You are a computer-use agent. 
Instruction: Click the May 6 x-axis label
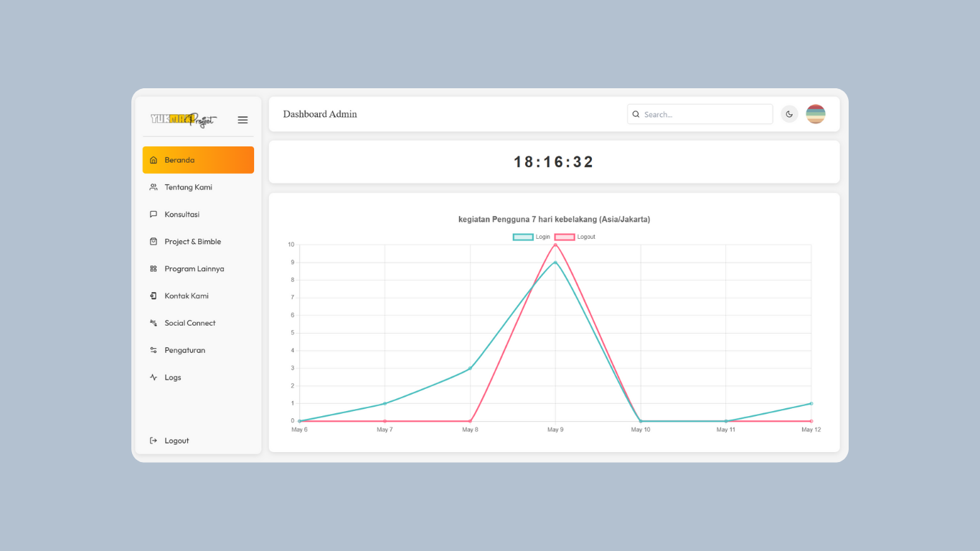tap(299, 430)
